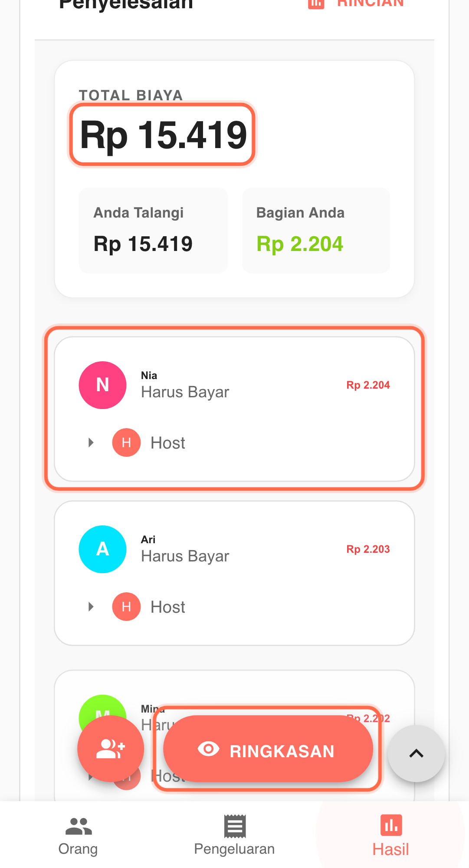Screen dimensions: 469x868
Task: Click Ari's cyan avatar icon
Action: coord(102,549)
